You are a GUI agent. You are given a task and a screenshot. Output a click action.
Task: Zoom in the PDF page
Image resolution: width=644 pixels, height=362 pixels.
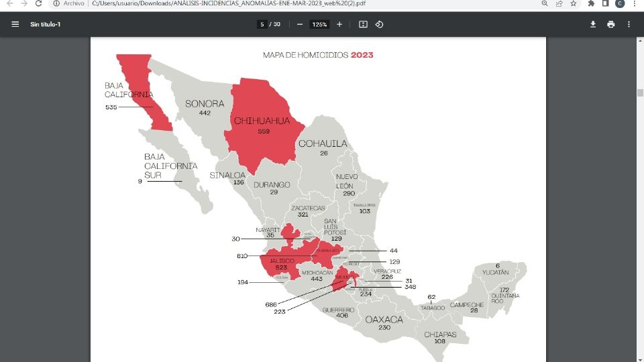pos(339,24)
